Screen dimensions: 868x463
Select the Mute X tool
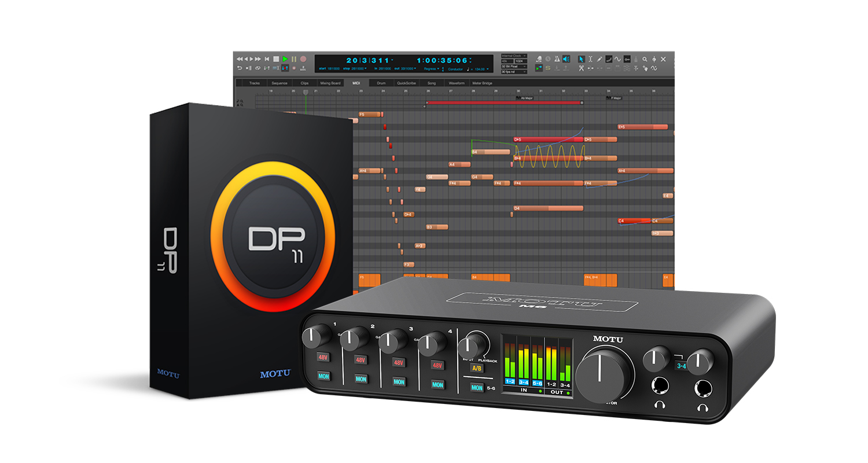tap(663, 59)
